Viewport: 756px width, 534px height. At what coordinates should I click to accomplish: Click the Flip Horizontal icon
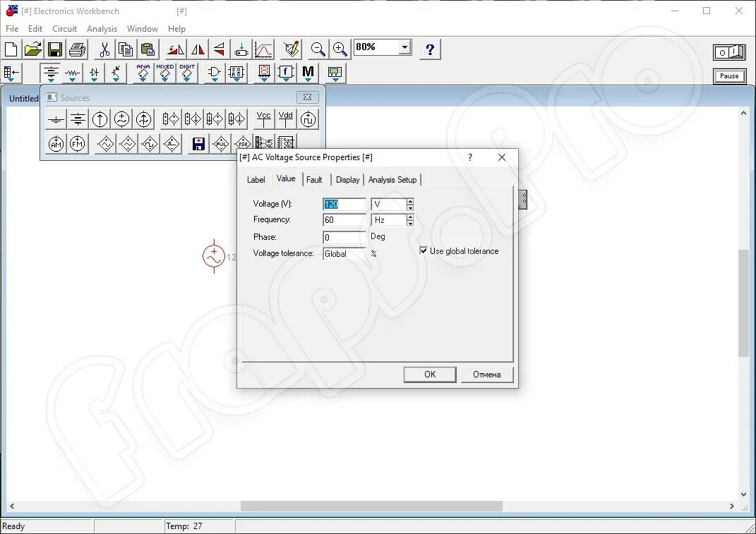197,49
